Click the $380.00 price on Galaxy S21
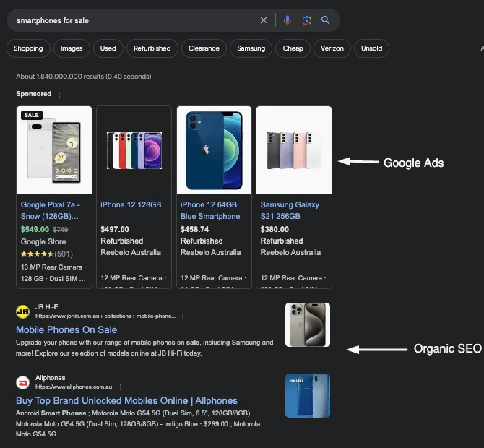 [x=275, y=229]
